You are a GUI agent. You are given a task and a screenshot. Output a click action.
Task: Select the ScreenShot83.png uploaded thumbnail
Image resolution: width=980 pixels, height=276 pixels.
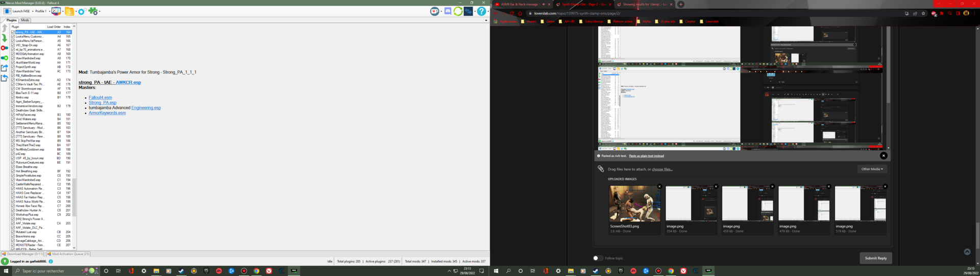pyautogui.click(x=634, y=203)
